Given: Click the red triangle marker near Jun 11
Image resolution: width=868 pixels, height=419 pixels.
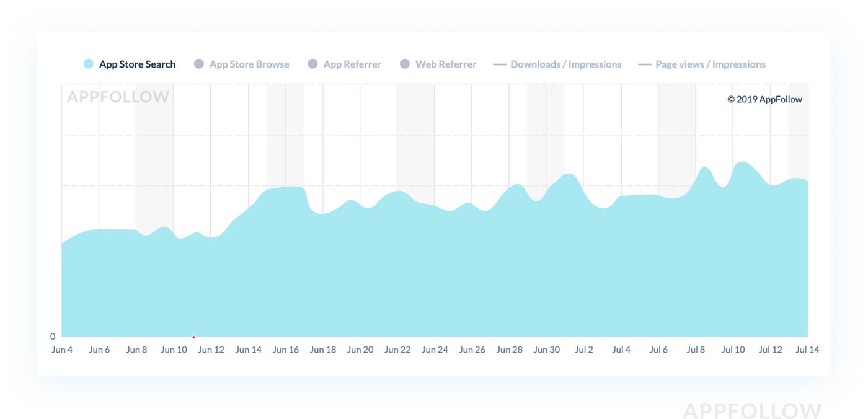Looking at the screenshot, I should click(x=193, y=337).
